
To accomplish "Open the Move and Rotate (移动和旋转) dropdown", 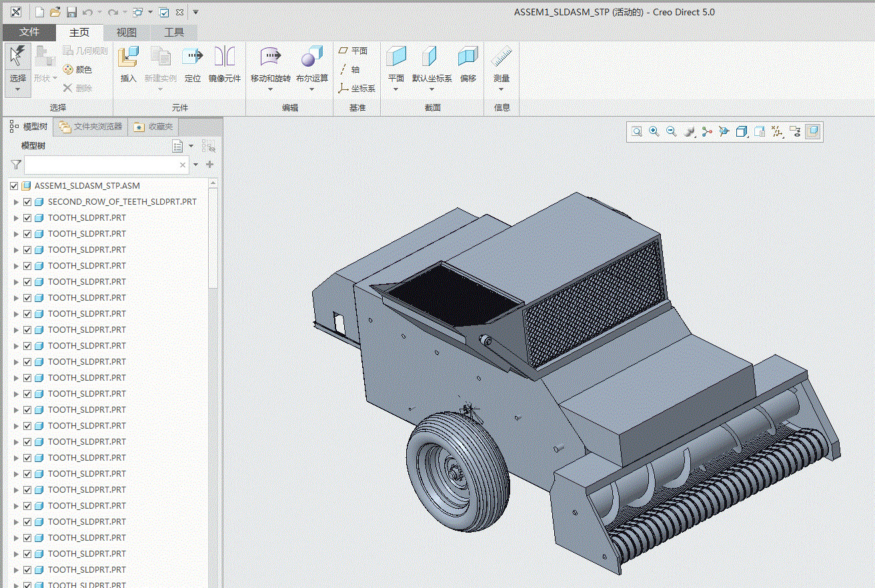I will click(270, 89).
